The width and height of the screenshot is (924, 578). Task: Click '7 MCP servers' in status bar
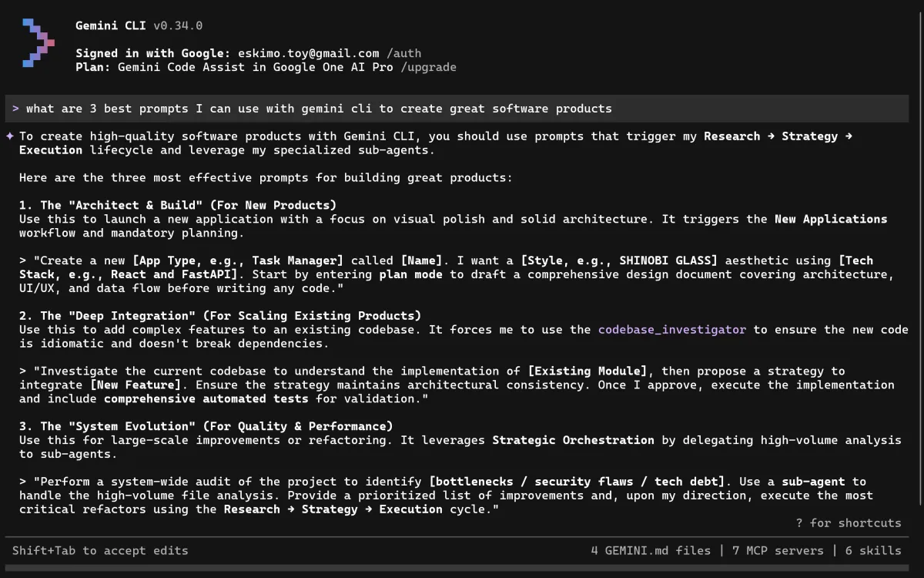coord(778,550)
